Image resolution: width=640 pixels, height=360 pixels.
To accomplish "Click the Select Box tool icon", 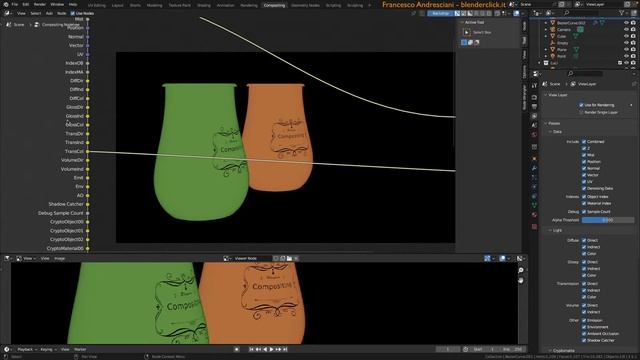I will click(x=466, y=32).
